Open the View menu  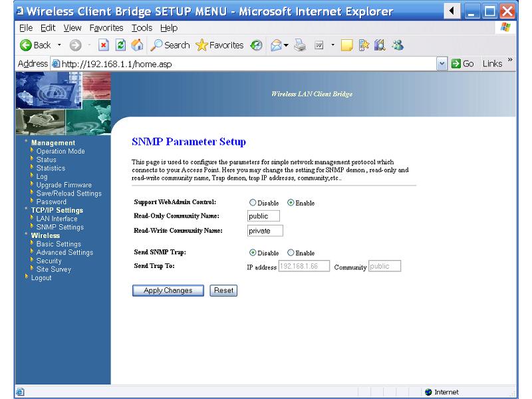[x=72, y=28]
